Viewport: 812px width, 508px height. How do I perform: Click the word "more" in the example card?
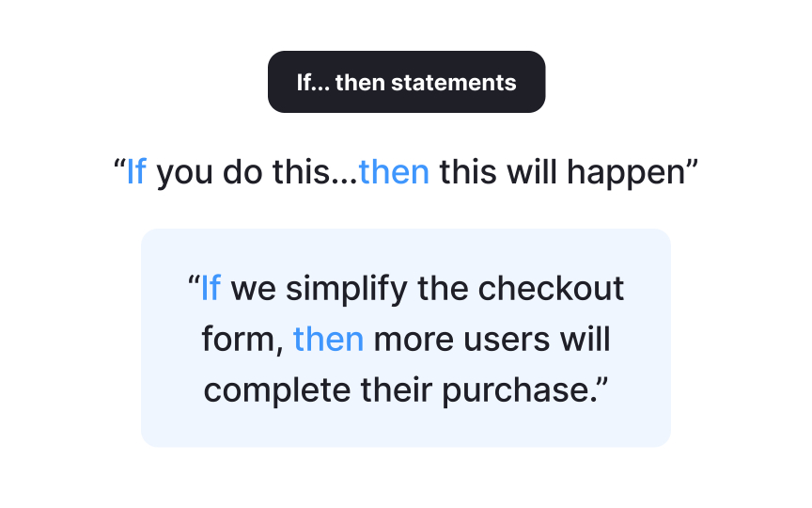(x=411, y=339)
